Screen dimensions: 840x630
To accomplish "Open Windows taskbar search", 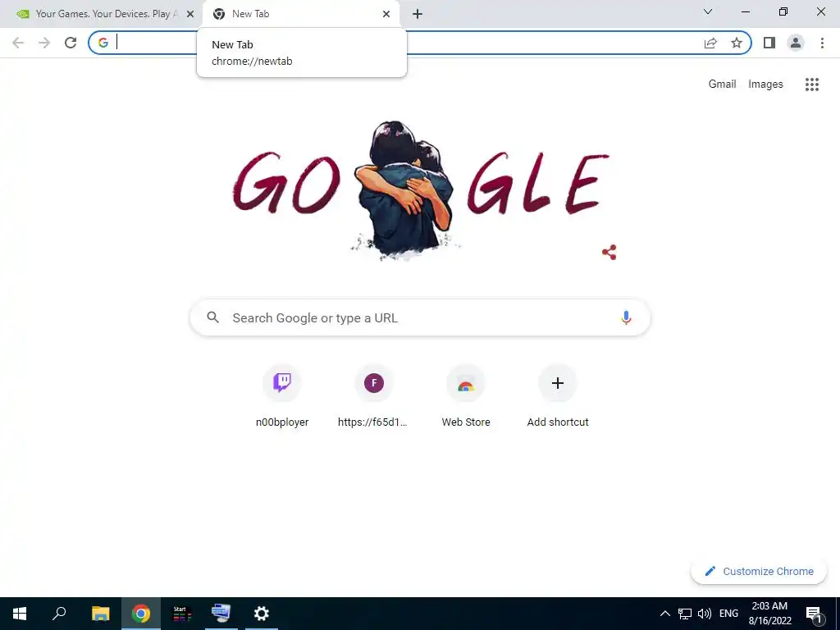I will tap(59, 614).
